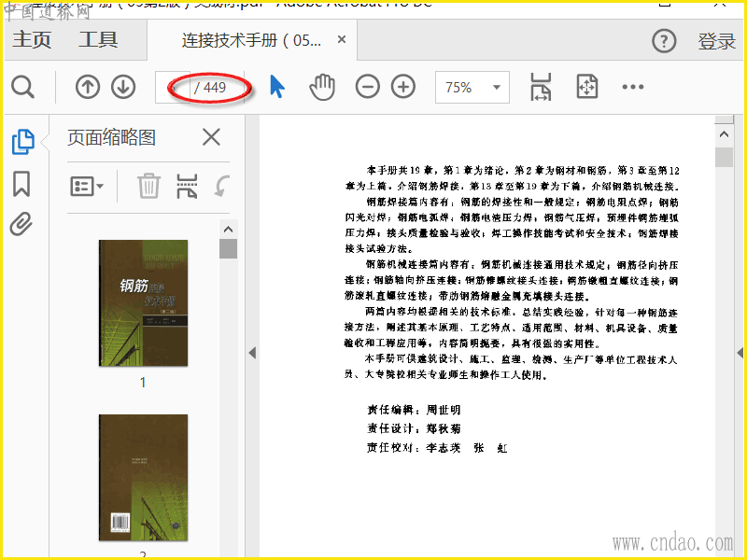Image resolution: width=747 pixels, height=560 pixels.
Task: Click the 责任编辑：周世明 text line
Action: 414,410
